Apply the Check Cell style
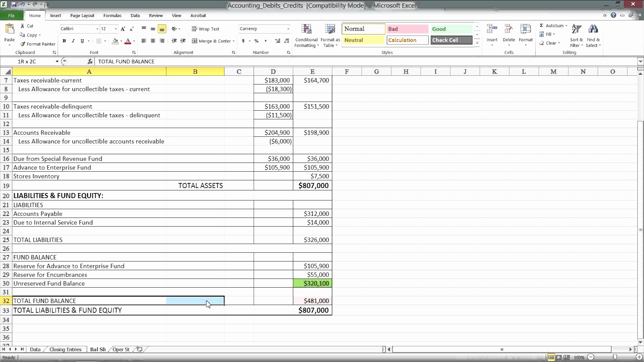Viewport: 644px width, 362px height. tap(451, 40)
